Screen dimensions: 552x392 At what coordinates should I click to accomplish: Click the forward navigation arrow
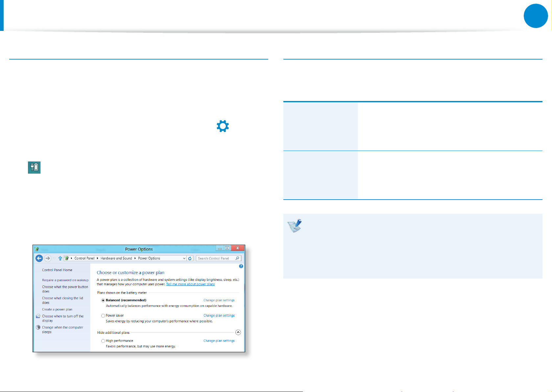(x=48, y=258)
